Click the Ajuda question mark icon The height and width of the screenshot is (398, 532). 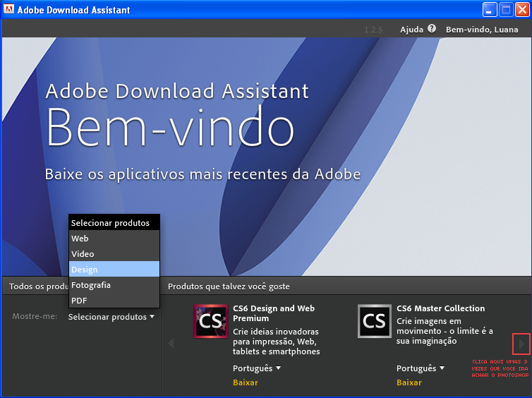tap(432, 29)
